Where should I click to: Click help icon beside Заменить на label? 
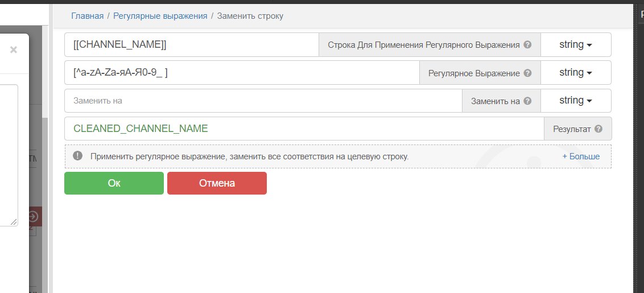coord(527,101)
